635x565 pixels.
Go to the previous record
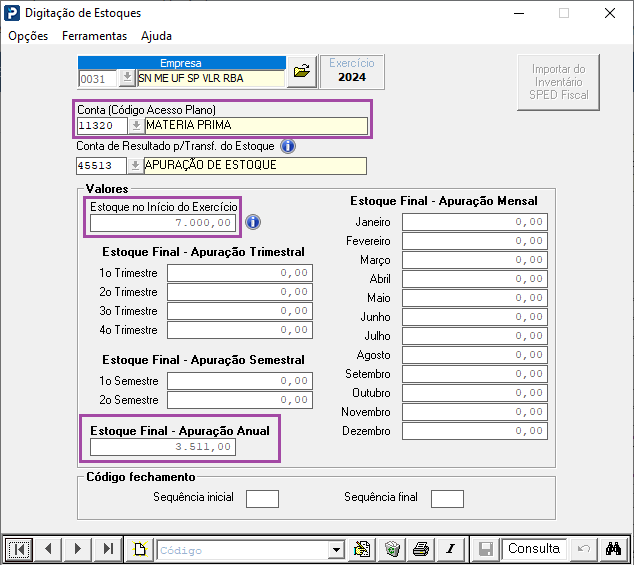[48, 549]
